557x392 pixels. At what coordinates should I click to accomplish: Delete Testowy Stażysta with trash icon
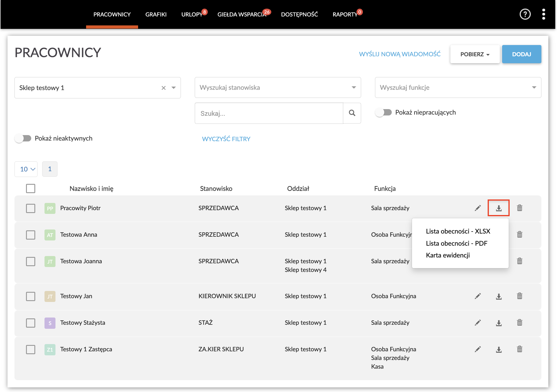click(x=519, y=322)
